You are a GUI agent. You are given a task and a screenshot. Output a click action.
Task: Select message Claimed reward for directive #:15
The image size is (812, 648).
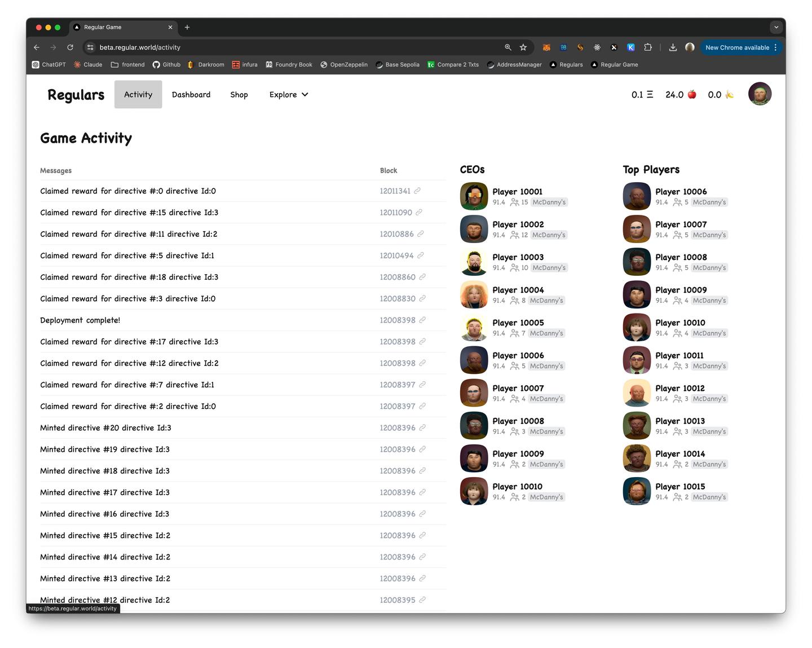[129, 213]
